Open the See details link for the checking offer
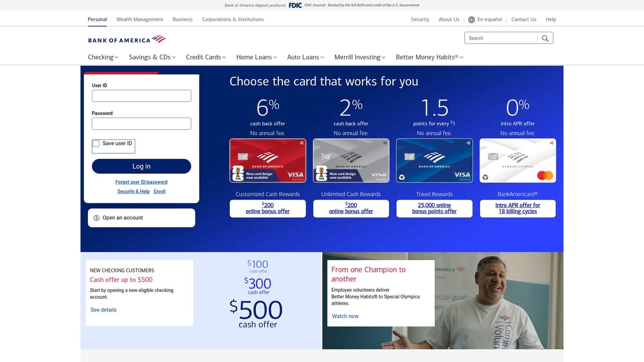This screenshot has width=644, height=362. point(103,309)
